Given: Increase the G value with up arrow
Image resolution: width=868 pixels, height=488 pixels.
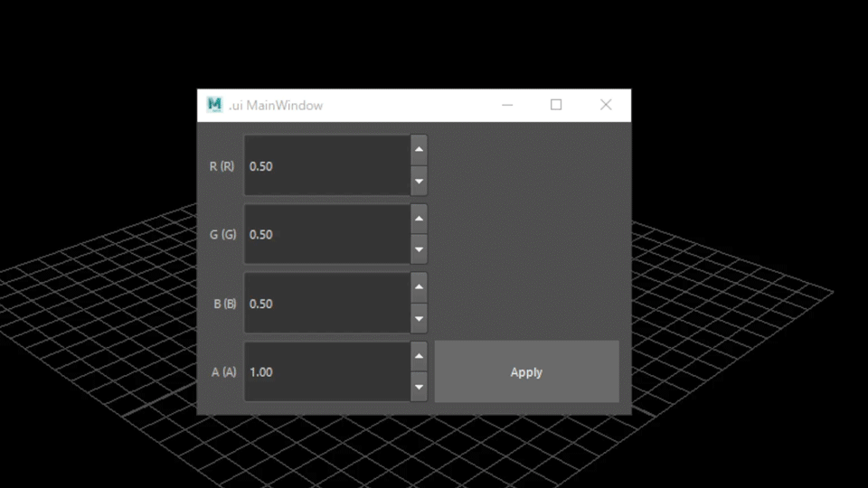Looking at the screenshot, I should click(419, 219).
